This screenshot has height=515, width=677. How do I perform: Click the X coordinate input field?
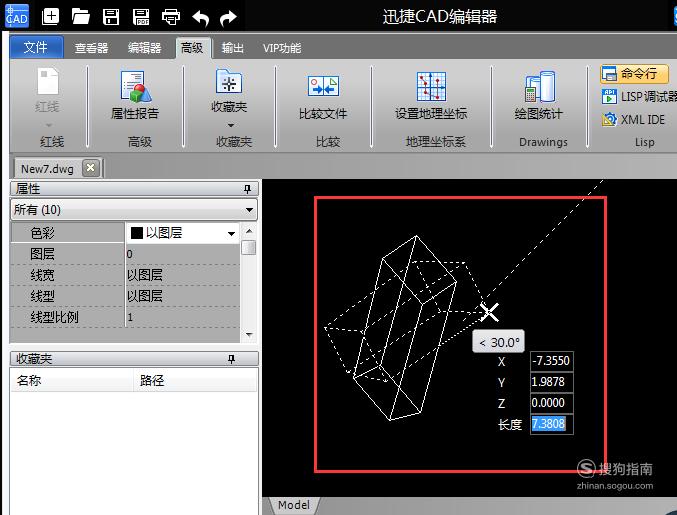pyautogui.click(x=551, y=361)
